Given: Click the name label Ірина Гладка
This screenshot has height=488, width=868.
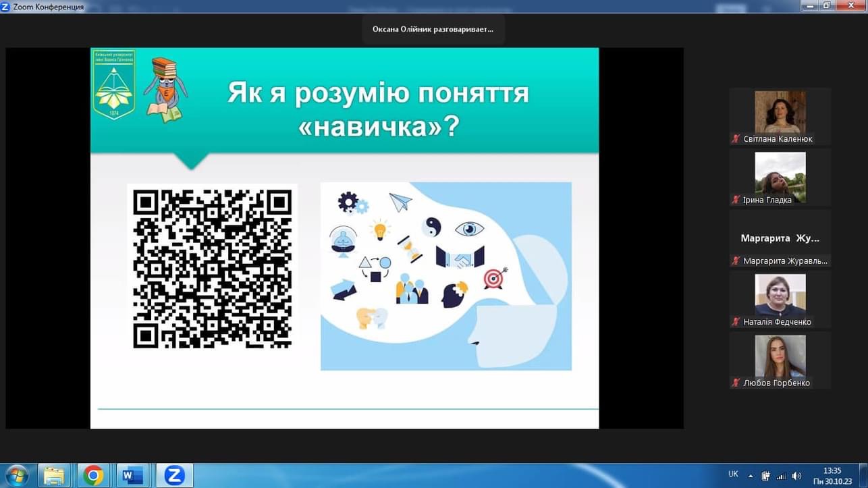Looking at the screenshot, I should pos(767,200).
